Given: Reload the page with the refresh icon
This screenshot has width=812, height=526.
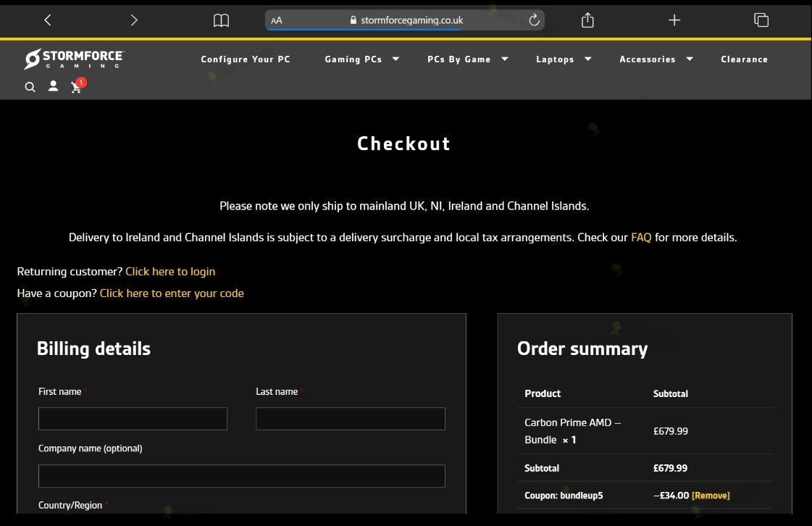Looking at the screenshot, I should tap(534, 20).
